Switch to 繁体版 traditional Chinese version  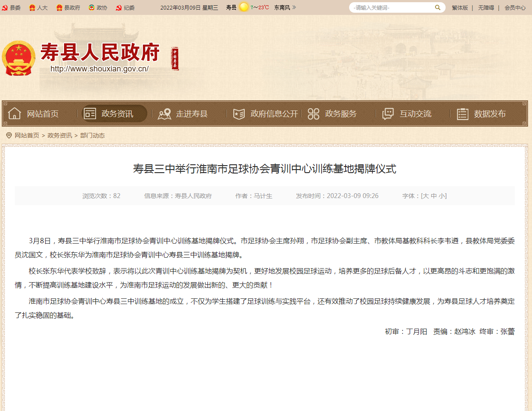click(x=460, y=7)
